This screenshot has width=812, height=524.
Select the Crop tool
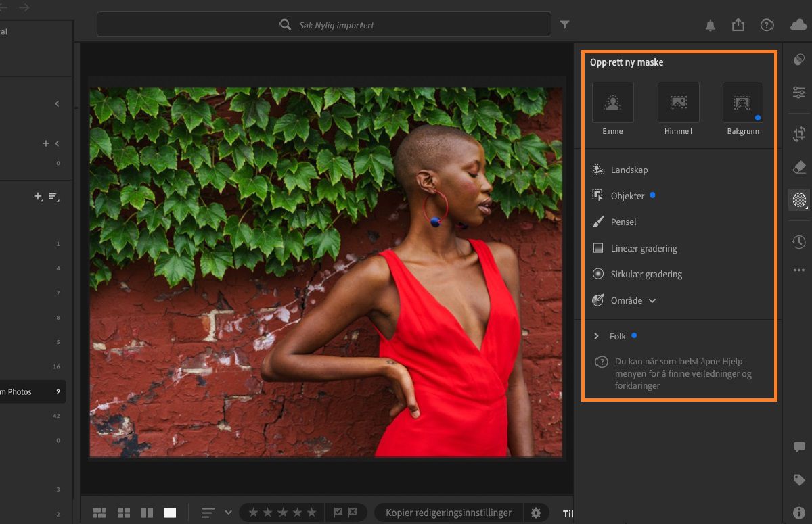tap(799, 133)
